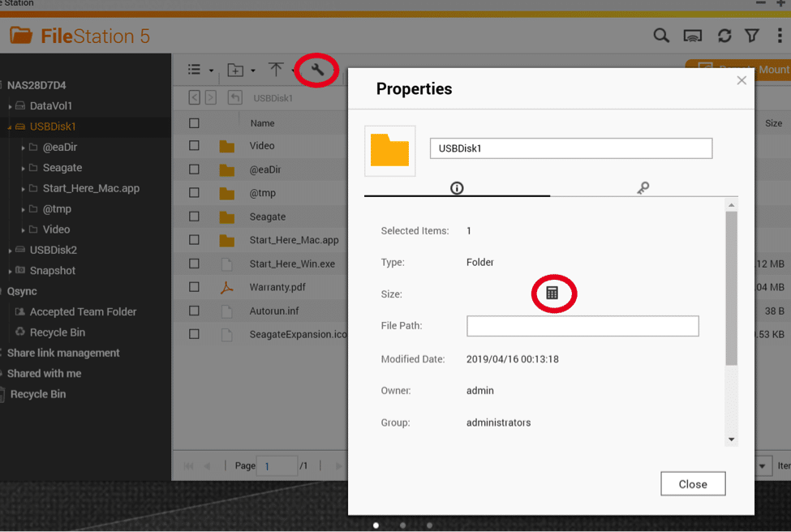This screenshot has width=791, height=532.
Task: Click the wrench tools icon in toolbar
Action: (317, 70)
